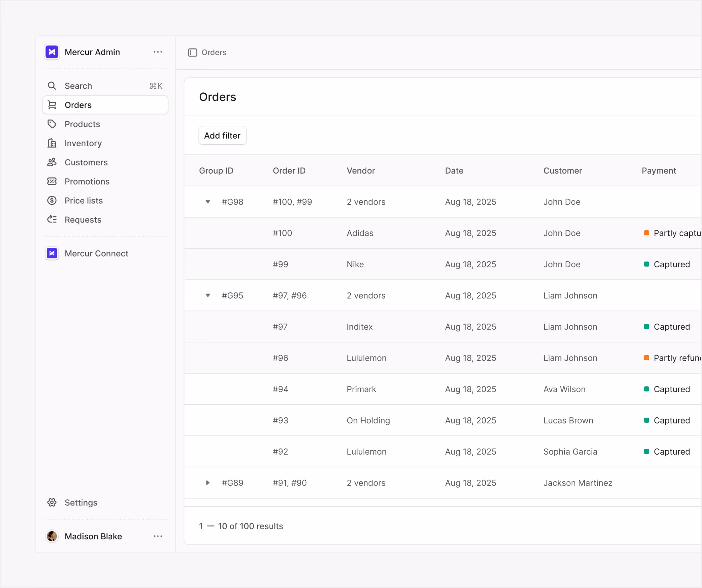The image size is (702, 588).
Task: Click the Add filter button
Action: [x=222, y=135]
